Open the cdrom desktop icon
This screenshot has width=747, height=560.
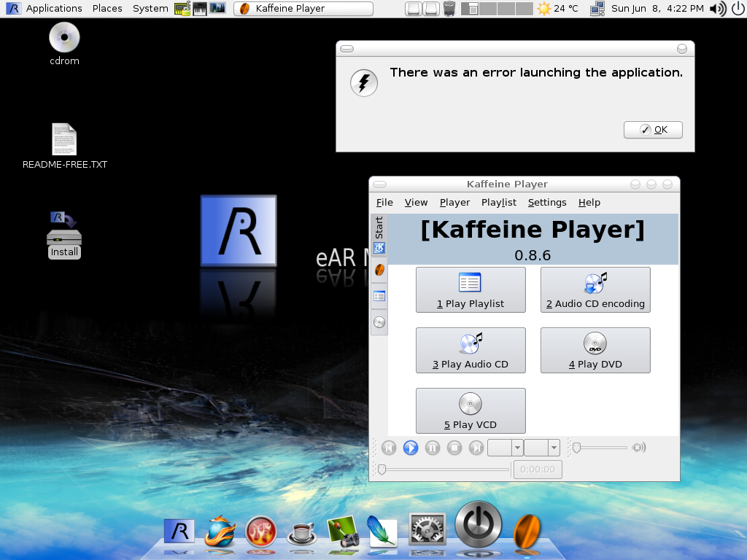64,44
